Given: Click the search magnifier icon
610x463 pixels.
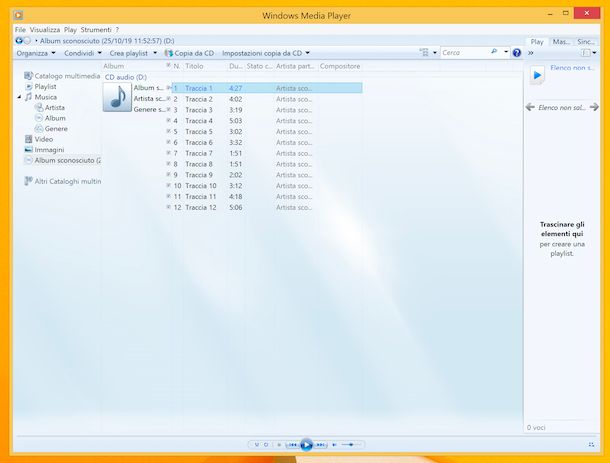Looking at the screenshot, I should pos(494,52).
